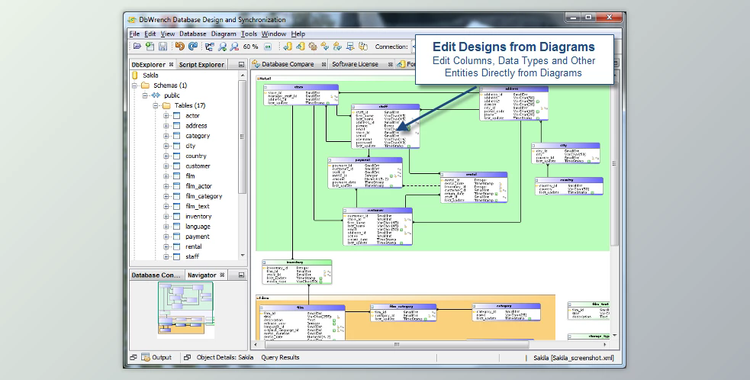
Task: Click the reverse engineer database toolbar icon
Action: click(x=287, y=46)
